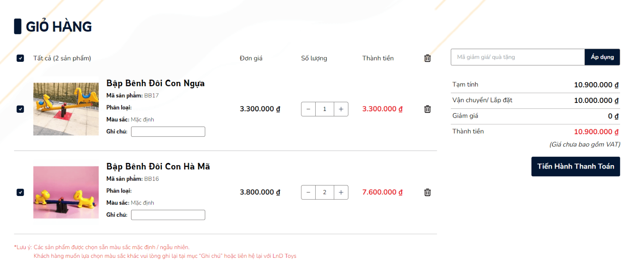Uncheck the Bập Bênh Đôi Con Hà Mã item
Viewport: 644px width, 268px height.
(x=20, y=192)
